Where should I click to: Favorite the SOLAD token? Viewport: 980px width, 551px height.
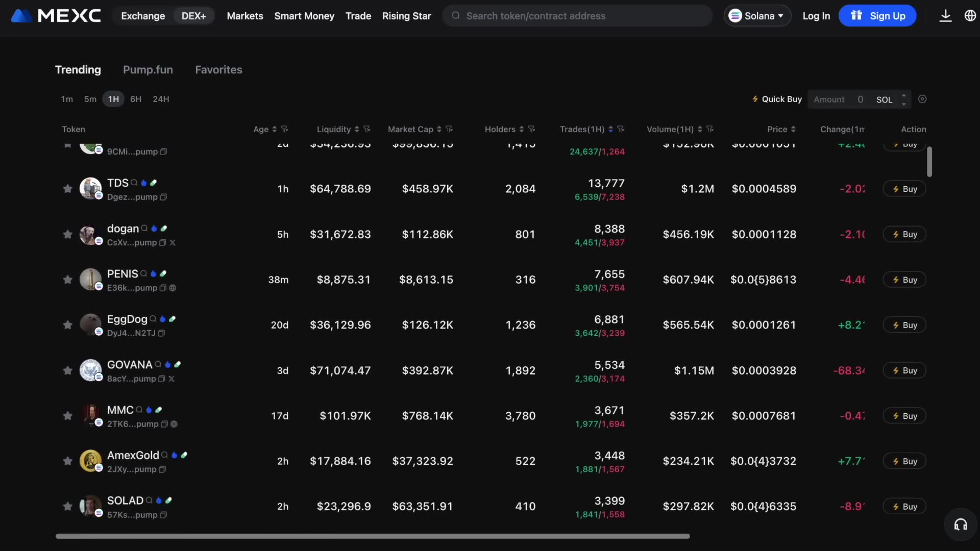coord(67,506)
